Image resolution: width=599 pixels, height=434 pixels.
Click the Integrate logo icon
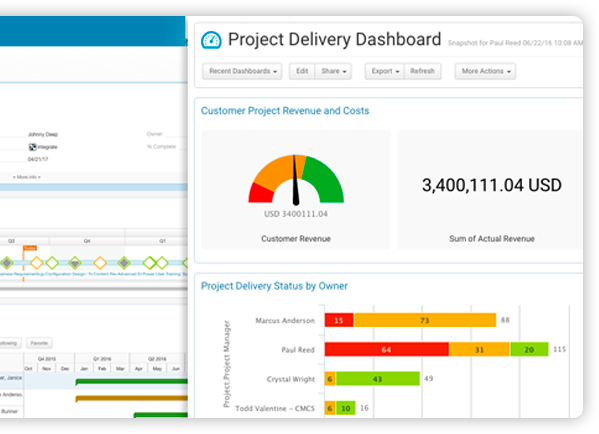32,147
